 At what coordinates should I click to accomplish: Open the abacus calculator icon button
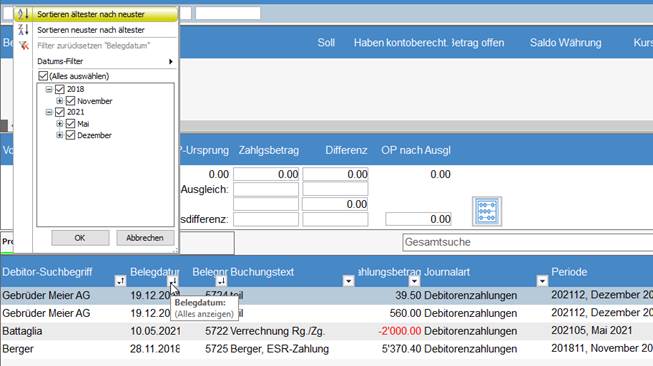[487, 212]
